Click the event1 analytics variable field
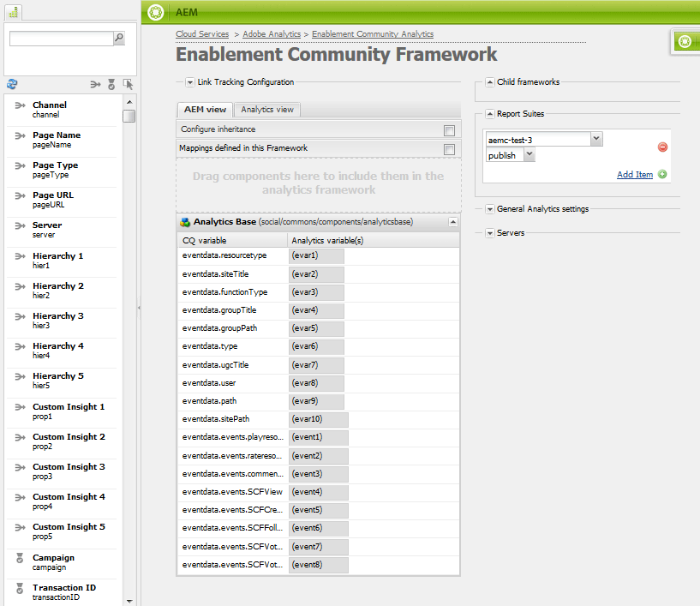 (x=319, y=438)
